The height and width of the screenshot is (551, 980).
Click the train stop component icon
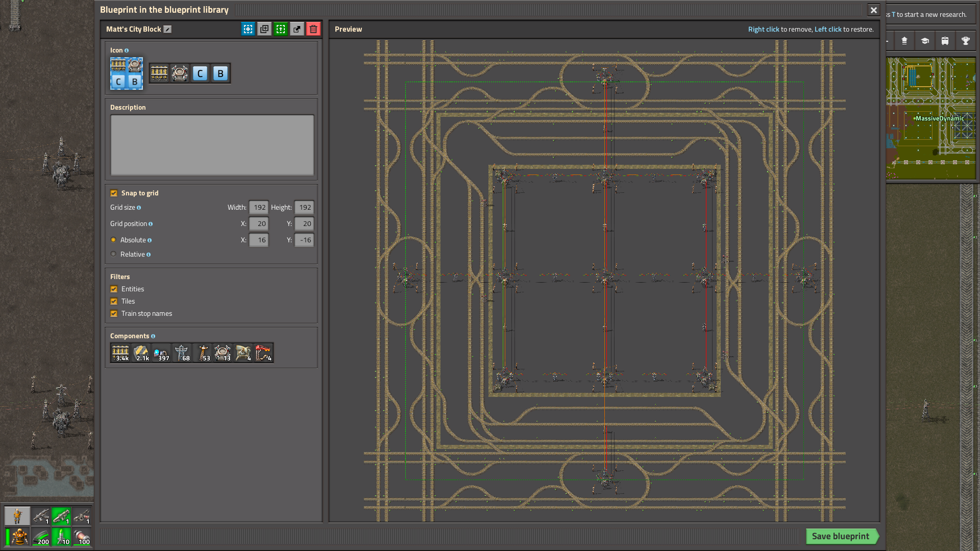click(x=263, y=353)
